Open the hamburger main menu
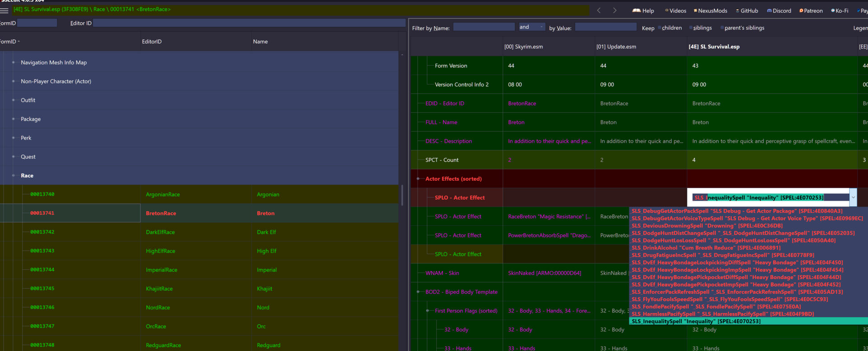This screenshot has width=868, height=351. [x=4, y=10]
